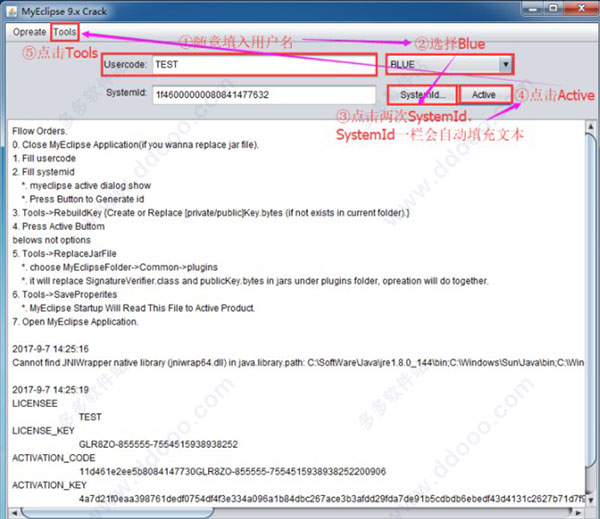Minimize the MyEclipse 9.x Crack window
The image size is (600, 519).
(533, 8)
